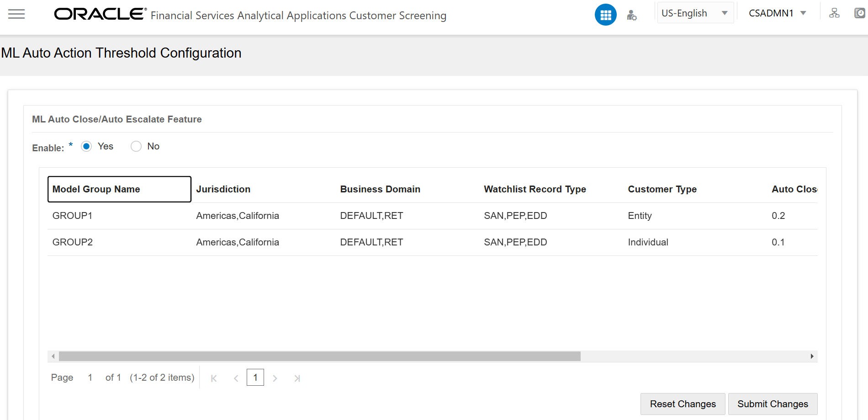
Task: Open the CSADMN1 user dropdown
Action: click(x=777, y=12)
